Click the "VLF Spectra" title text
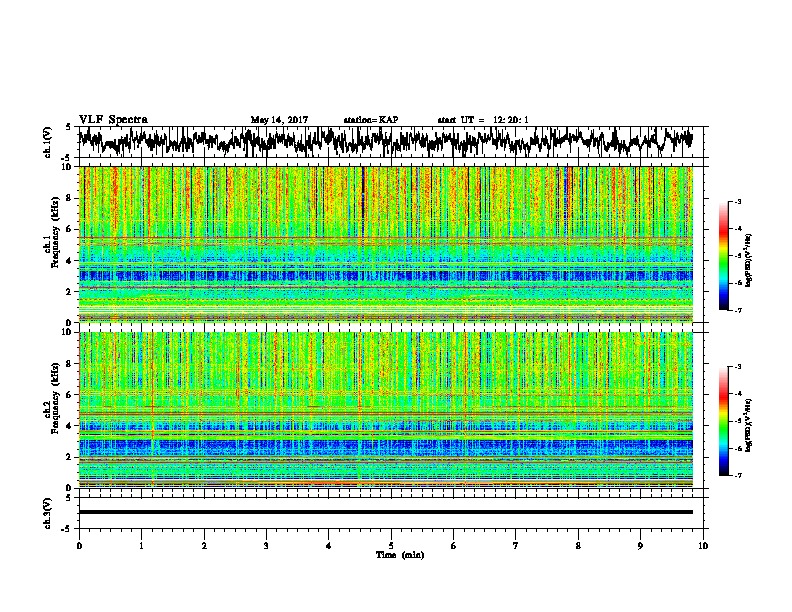792x612 pixels. coord(113,120)
